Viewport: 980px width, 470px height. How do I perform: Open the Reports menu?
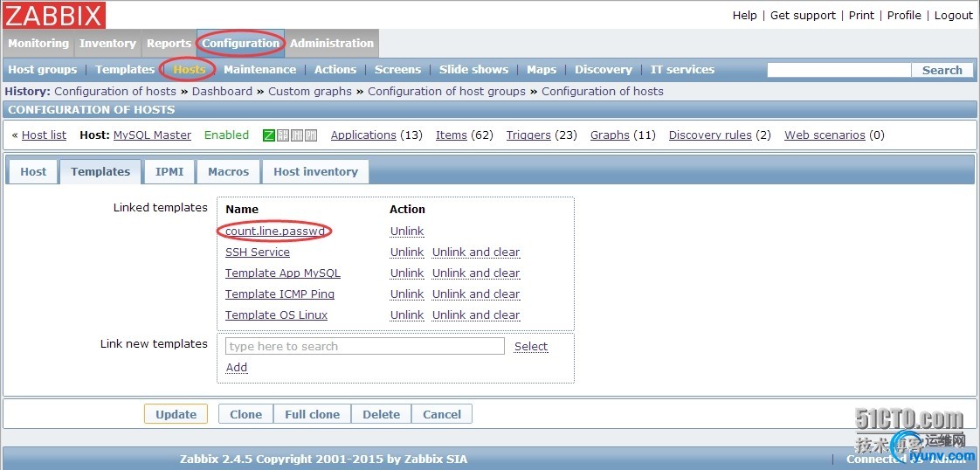(169, 44)
